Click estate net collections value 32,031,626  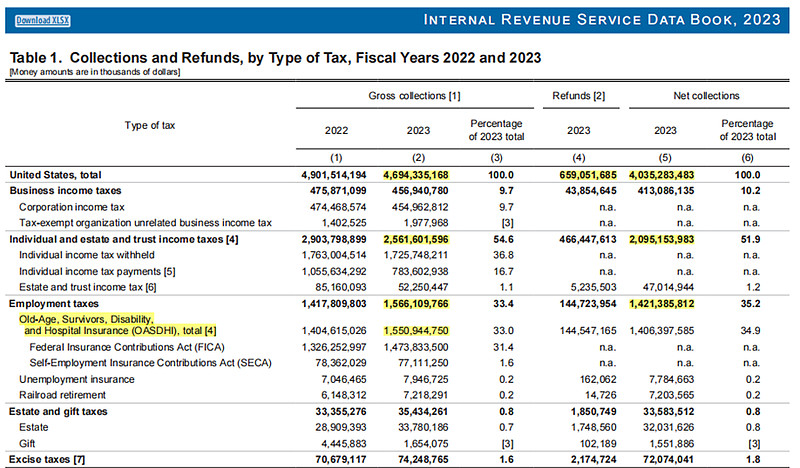coord(668,427)
